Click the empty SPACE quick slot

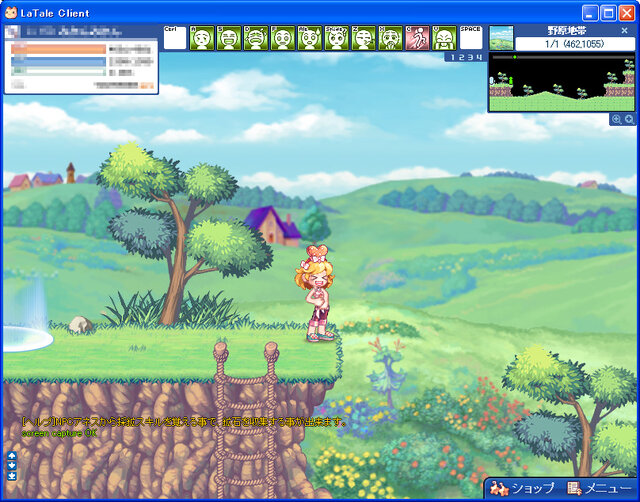(471, 38)
